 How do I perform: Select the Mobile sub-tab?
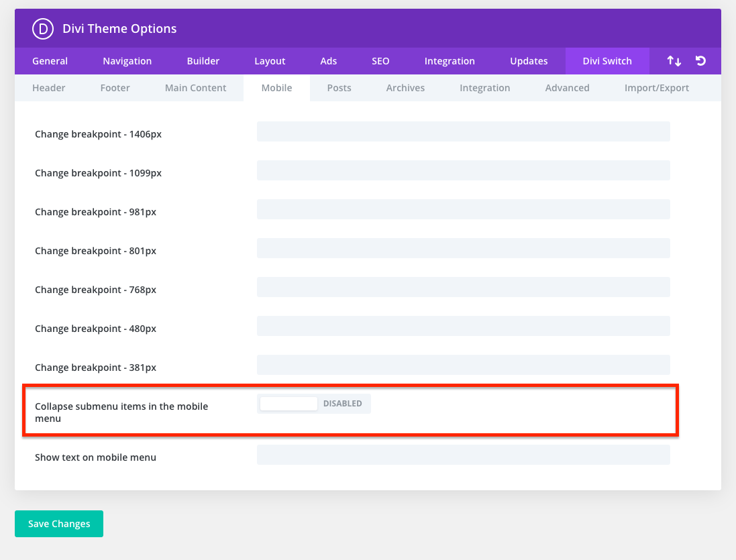point(276,88)
